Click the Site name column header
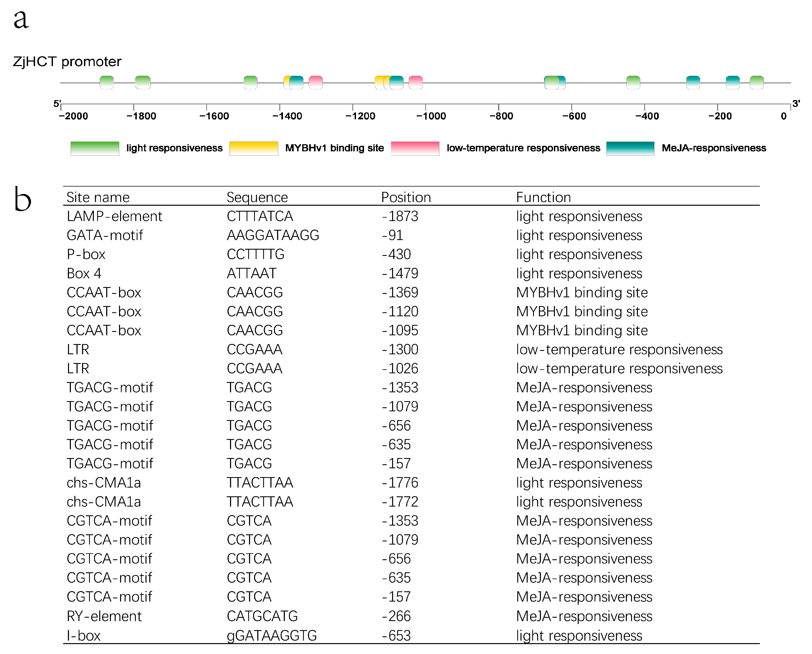This screenshot has height=654, width=812. (x=98, y=197)
